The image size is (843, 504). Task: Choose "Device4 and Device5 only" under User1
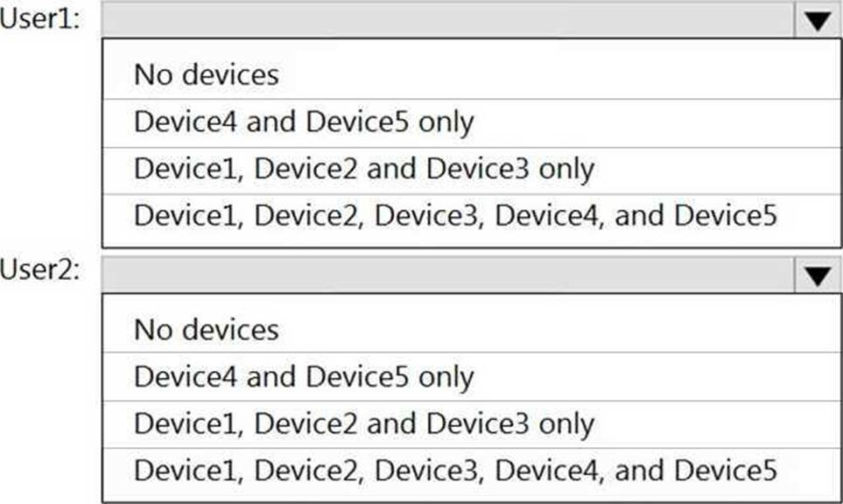click(x=304, y=122)
